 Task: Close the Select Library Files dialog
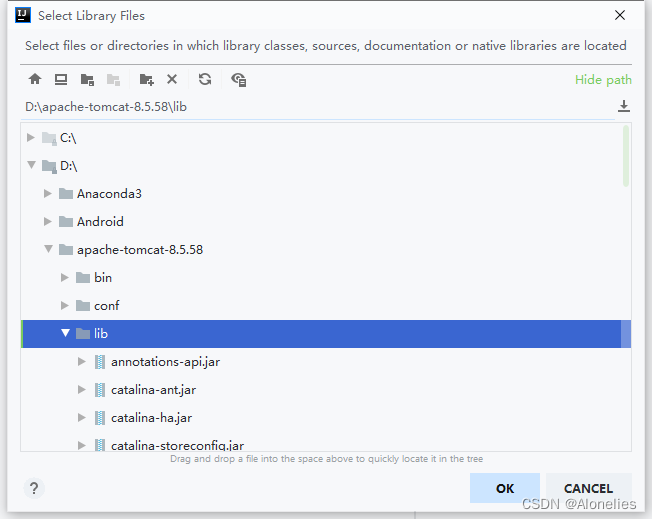click(x=620, y=15)
